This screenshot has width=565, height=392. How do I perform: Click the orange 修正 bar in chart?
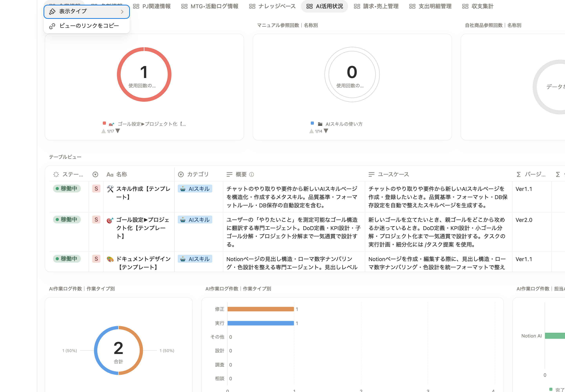pyautogui.click(x=261, y=309)
